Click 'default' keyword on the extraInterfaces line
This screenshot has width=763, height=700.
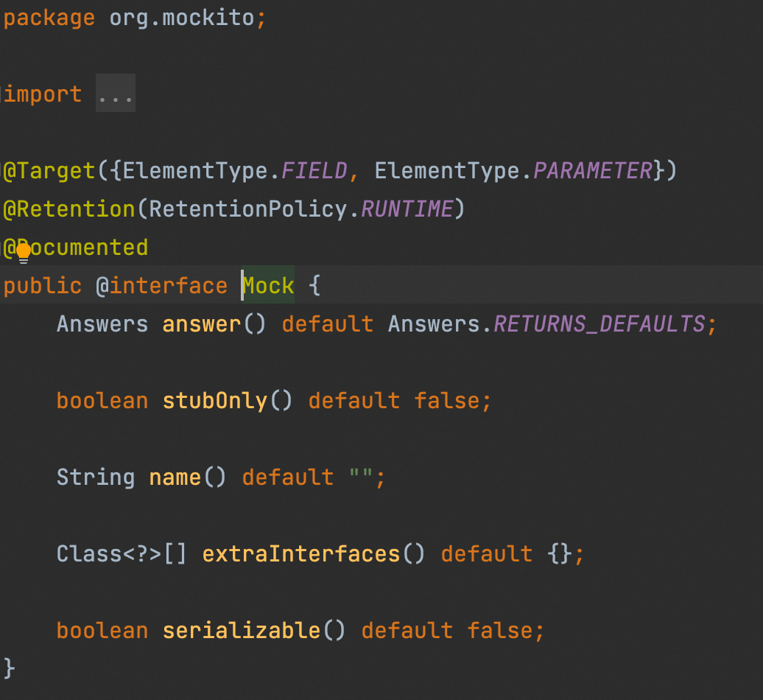coord(487,554)
